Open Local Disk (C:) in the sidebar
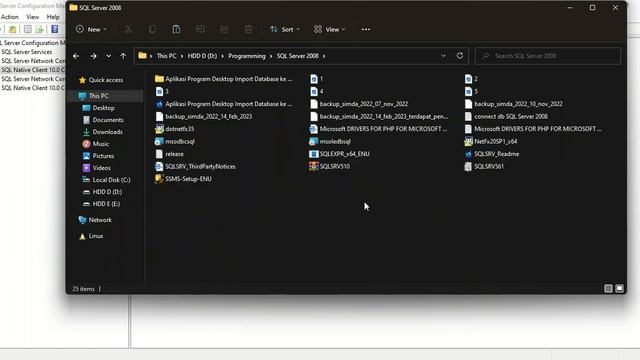This screenshot has height=360, width=640. [x=111, y=180]
